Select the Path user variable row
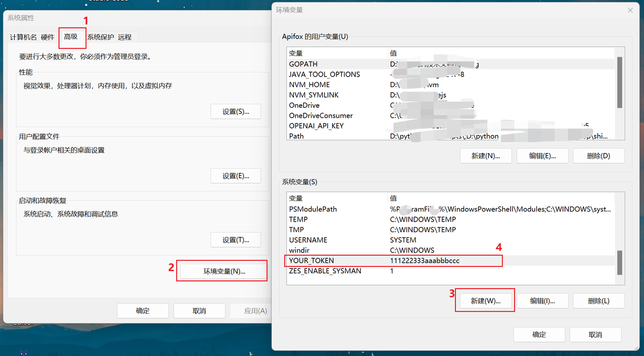The width and height of the screenshot is (644, 356). tap(451, 136)
